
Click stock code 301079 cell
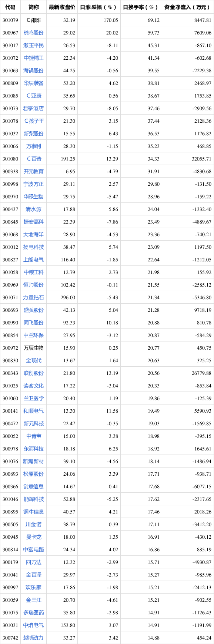[x=10, y=20]
